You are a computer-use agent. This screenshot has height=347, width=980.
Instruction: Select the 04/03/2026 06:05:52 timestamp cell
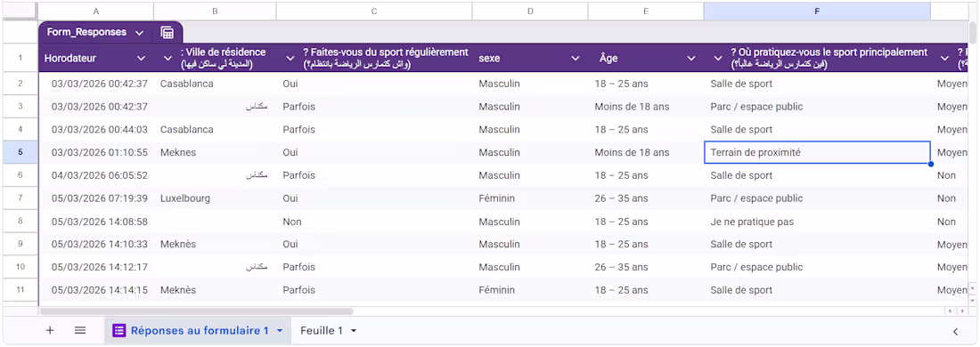click(96, 175)
